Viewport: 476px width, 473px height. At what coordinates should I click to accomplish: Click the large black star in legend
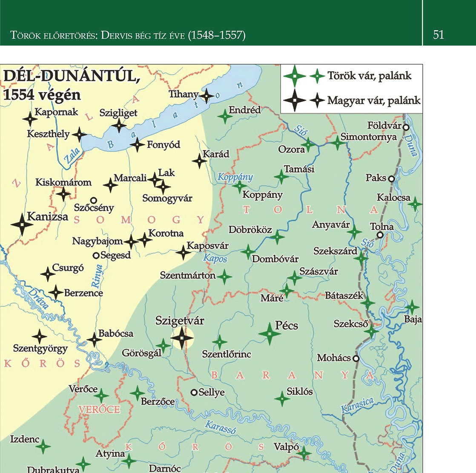(295, 100)
